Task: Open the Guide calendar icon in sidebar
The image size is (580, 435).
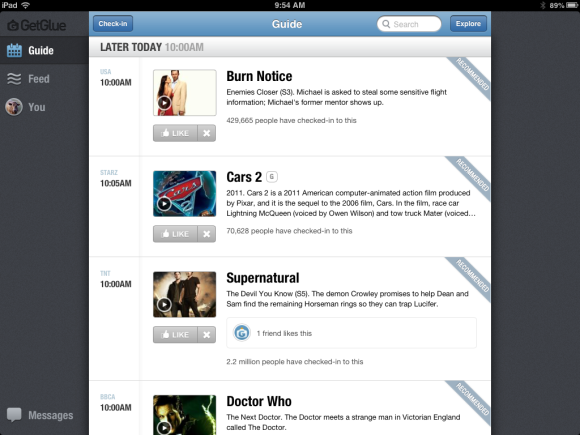Action: tap(14, 50)
